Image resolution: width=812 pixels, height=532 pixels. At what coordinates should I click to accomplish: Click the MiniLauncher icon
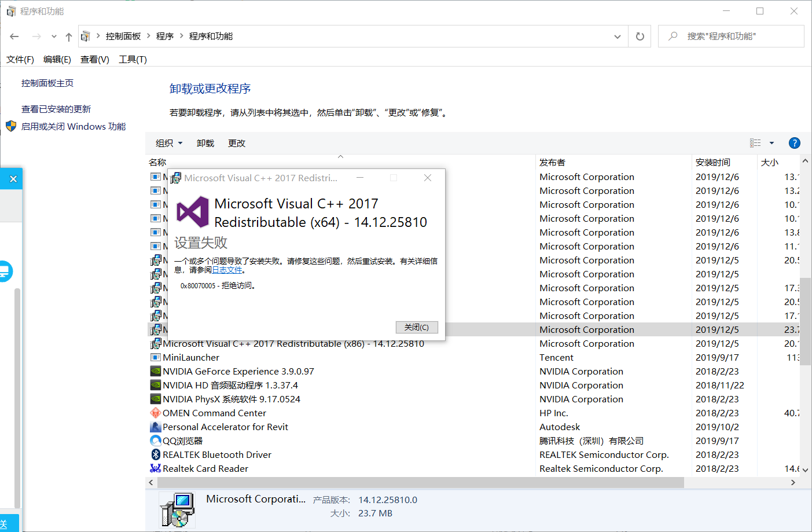coord(156,358)
